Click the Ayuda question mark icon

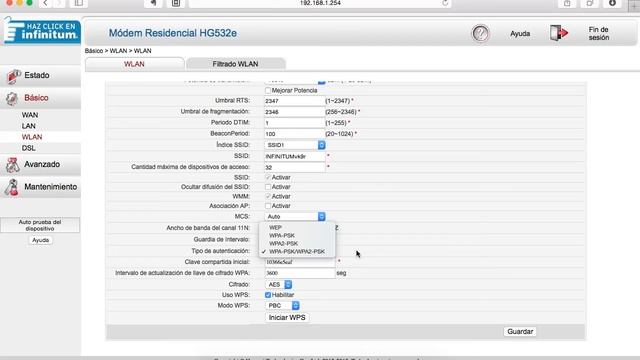[480, 33]
